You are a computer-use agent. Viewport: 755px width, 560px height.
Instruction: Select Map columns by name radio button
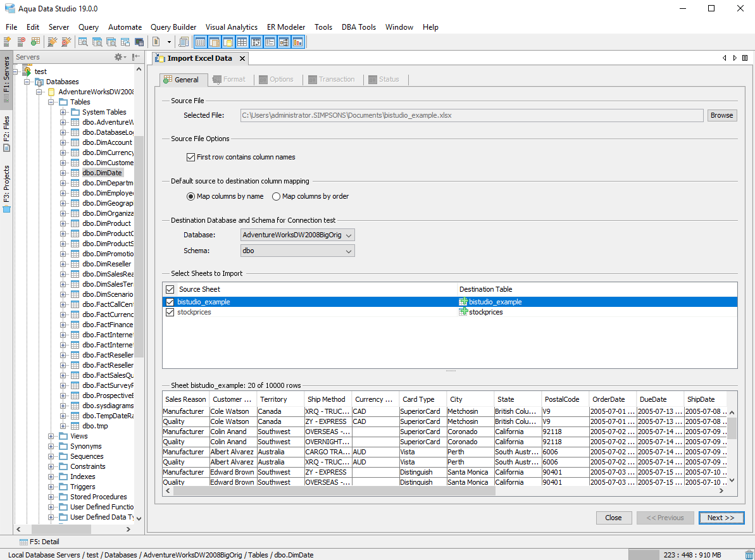tap(190, 196)
